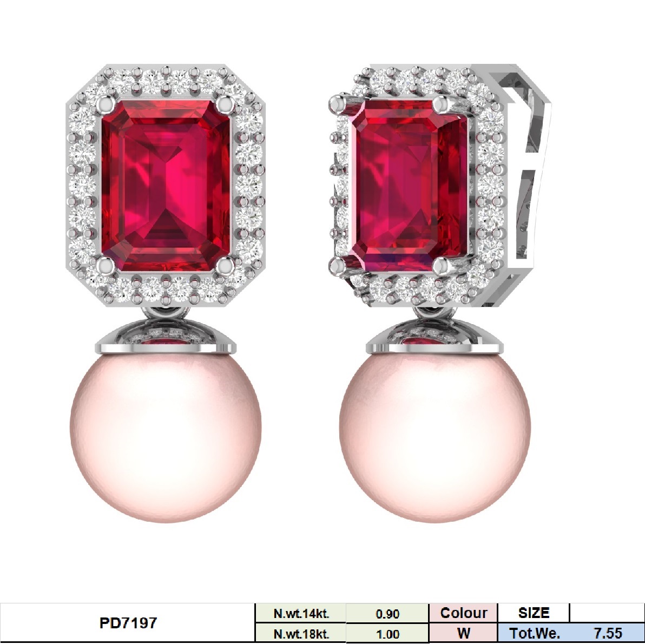Click the empty cell next to SIZE

point(607,613)
